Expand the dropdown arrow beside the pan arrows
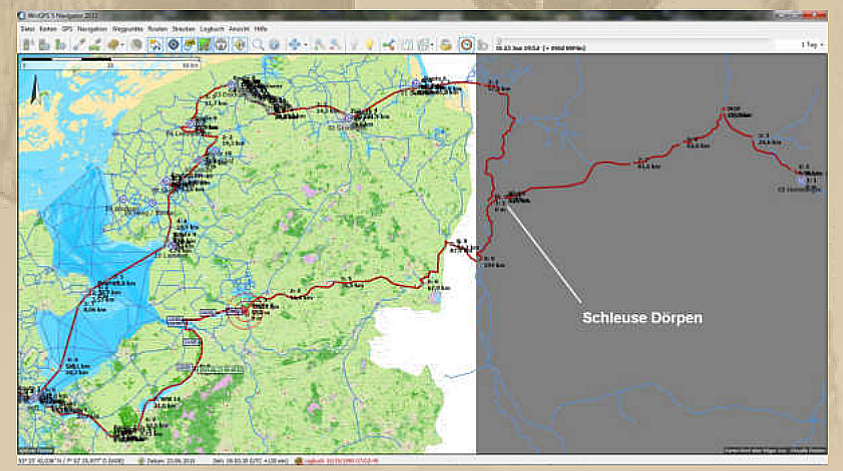Viewport: 843px width, 471px height. [x=306, y=44]
